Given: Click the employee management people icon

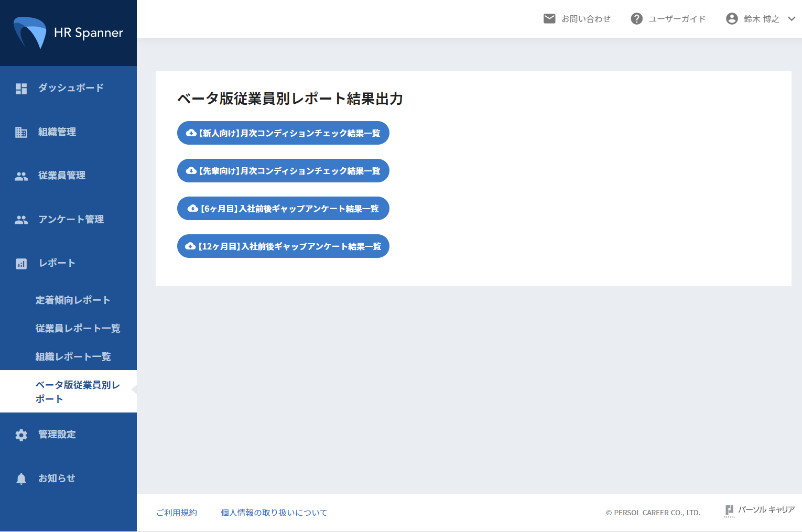Looking at the screenshot, I should (21, 176).
